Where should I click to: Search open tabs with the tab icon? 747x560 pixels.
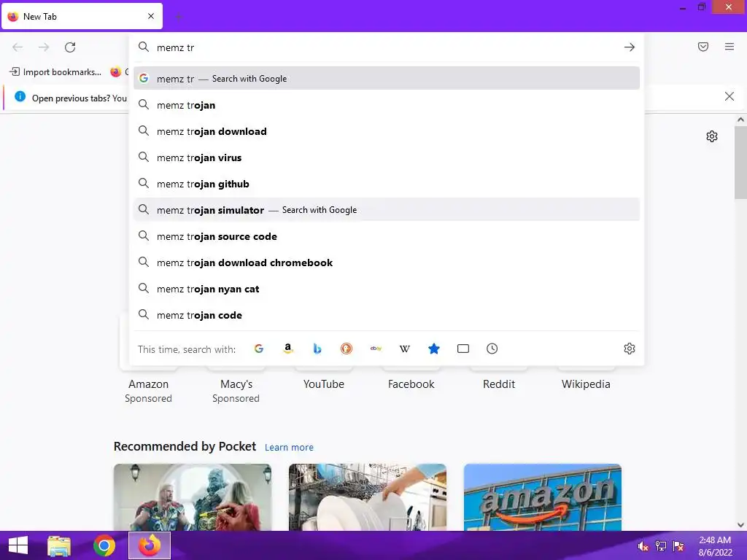463,349
